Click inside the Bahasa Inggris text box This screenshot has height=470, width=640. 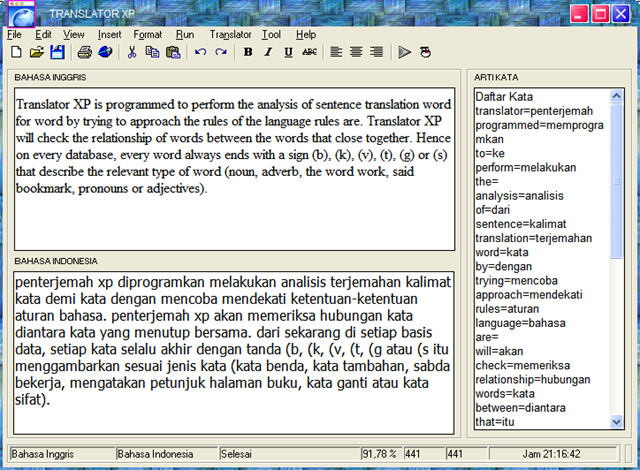[x=235, y=169]
